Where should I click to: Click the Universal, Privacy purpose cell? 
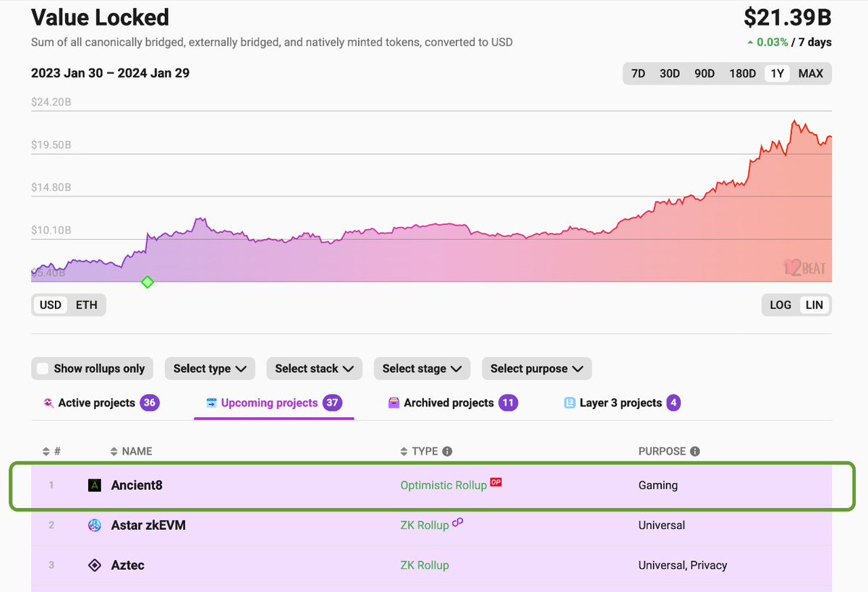tap(683, 565)
